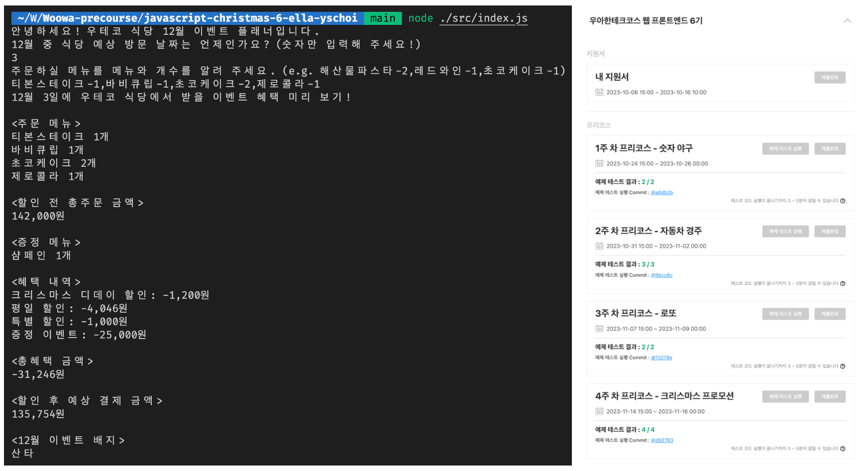Click the 지원서 section label
The height and width of the screenshot is (471, 868).
click(x=595, y=54)
